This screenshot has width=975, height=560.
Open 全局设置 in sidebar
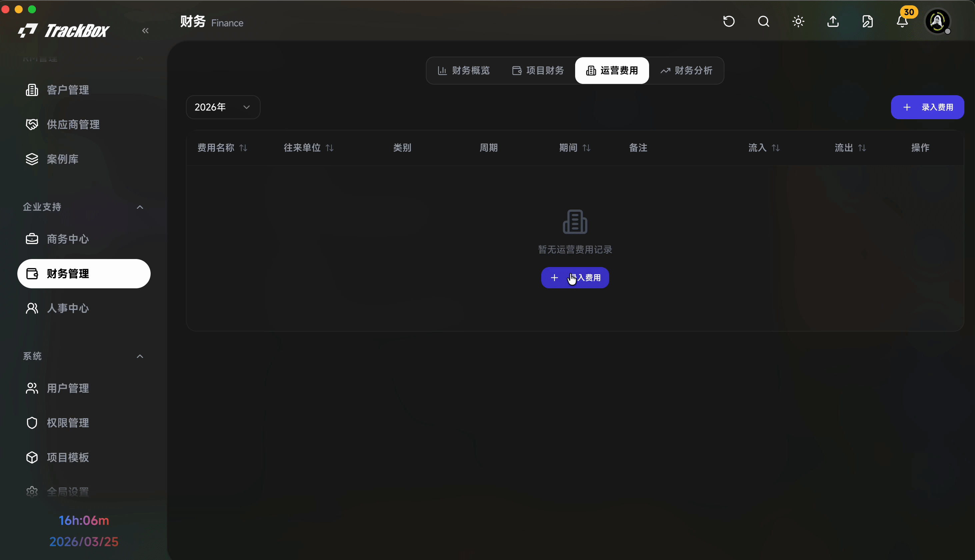tap(84, 492)
